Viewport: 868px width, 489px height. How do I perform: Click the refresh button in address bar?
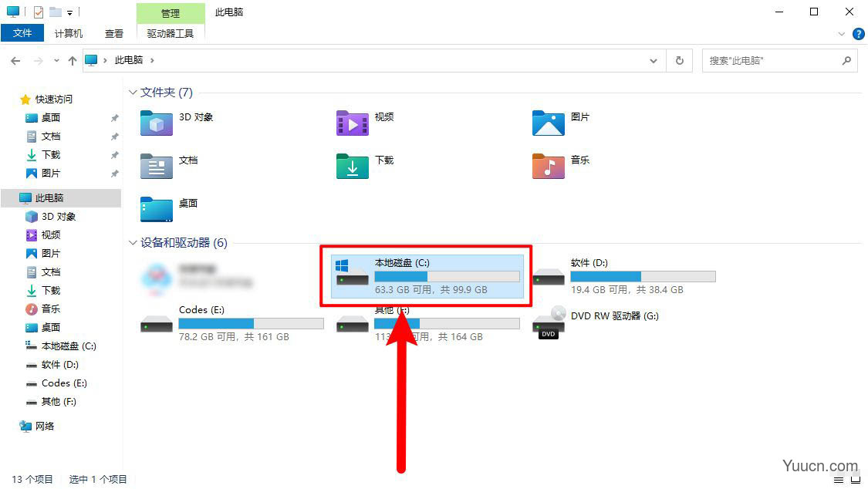pos(679,60)
